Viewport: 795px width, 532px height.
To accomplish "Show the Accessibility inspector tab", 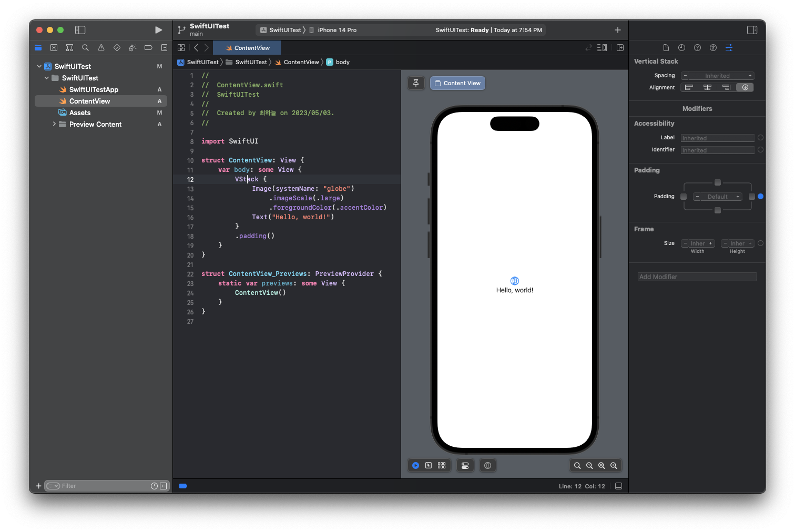I will tap(713, 48).
